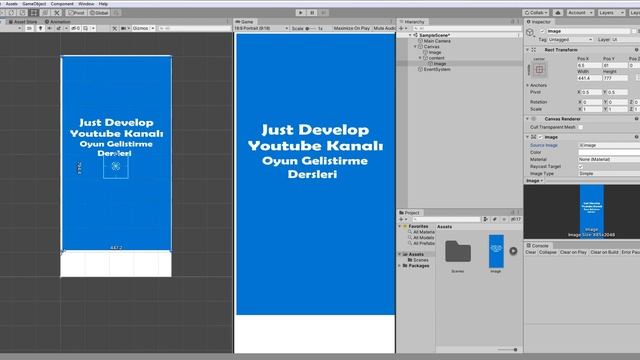Click the scene tools crossed wrench icon
Screen dimensions: 640x360
pos(114,28)
